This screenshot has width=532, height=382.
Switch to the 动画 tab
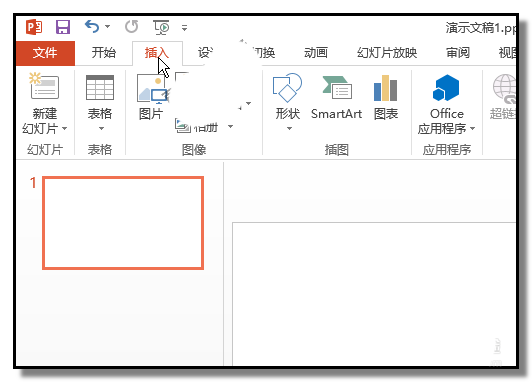pos(316,53)
